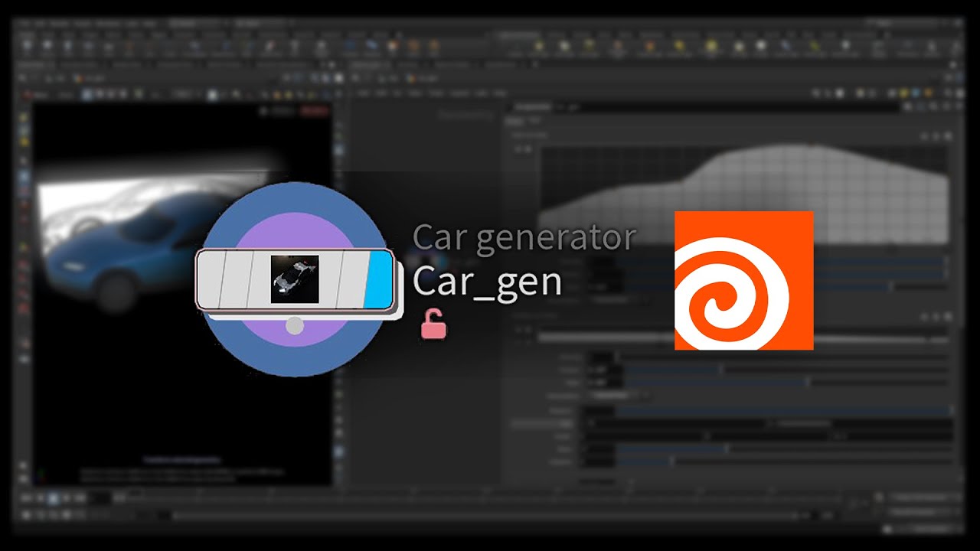Click the red open padlock icon

[433, 324]
